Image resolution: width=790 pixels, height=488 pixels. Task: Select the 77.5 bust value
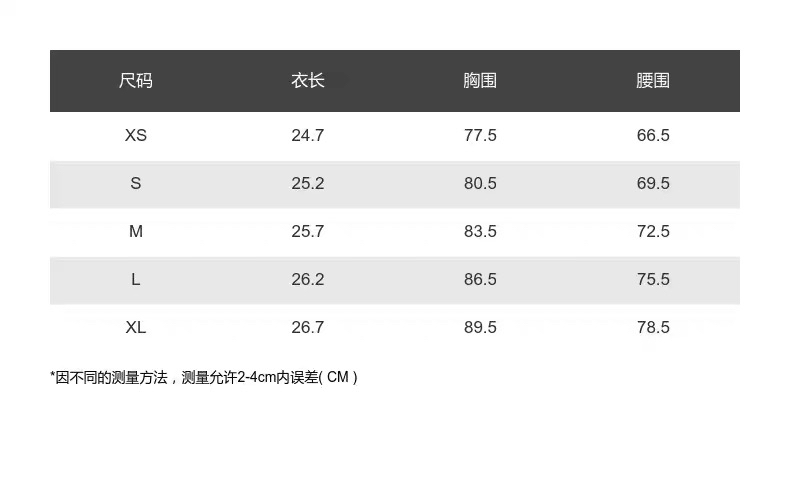tap(480, 135)
